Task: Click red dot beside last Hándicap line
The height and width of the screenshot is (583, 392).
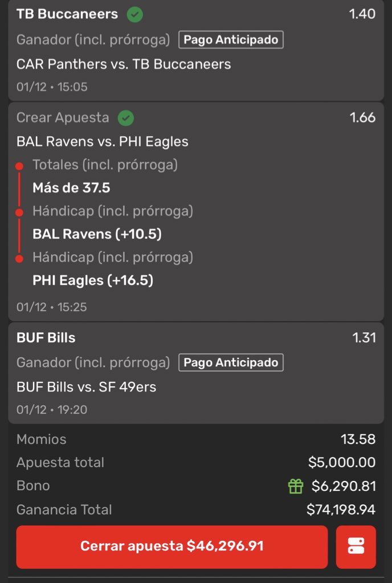Action: tap(19, 258)
